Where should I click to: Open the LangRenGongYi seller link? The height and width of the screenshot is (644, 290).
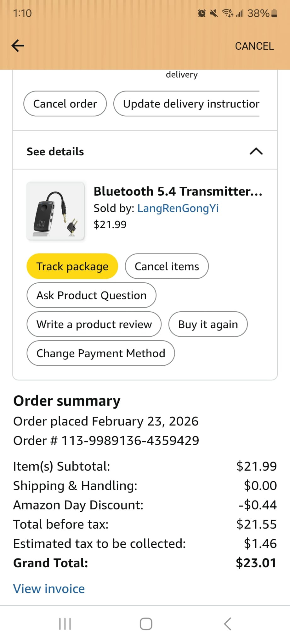tap(178, 208)
